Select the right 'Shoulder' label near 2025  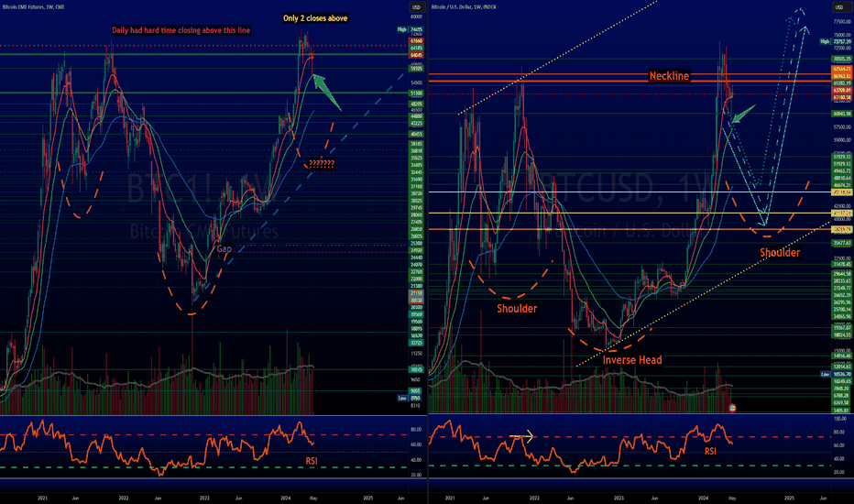tap(780, 252)
